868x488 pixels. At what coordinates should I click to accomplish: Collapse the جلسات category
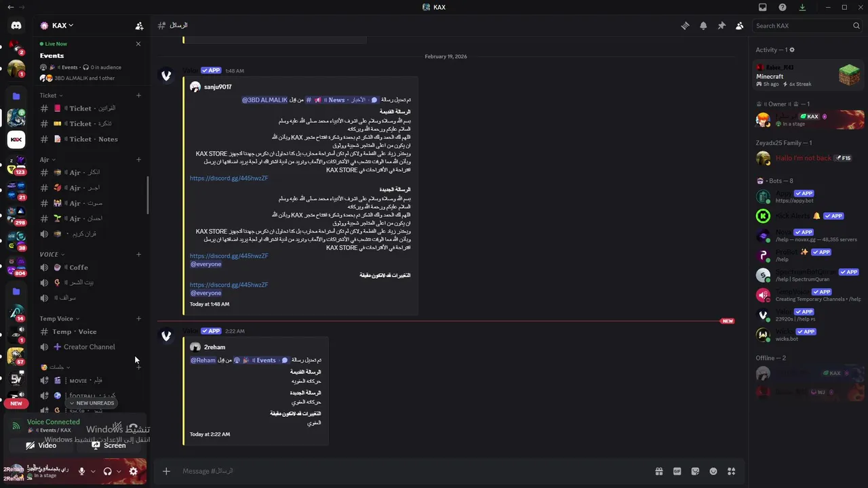click(55, 367)
